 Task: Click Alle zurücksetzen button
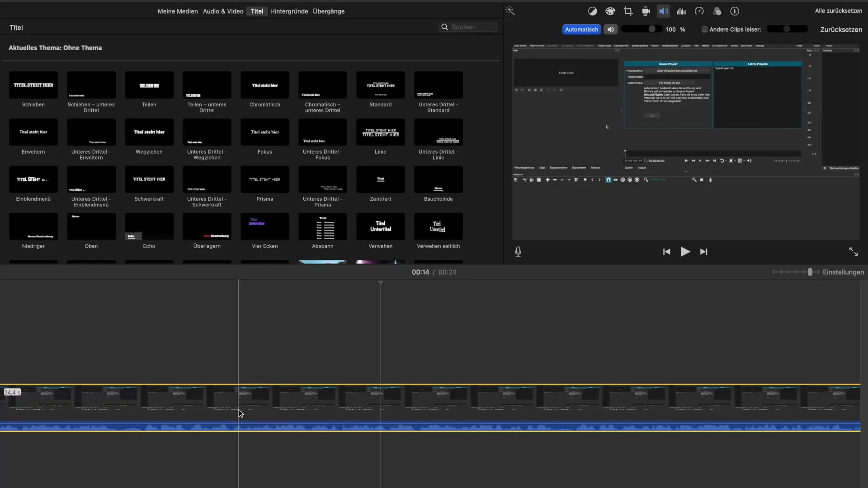tap(839, 11)
